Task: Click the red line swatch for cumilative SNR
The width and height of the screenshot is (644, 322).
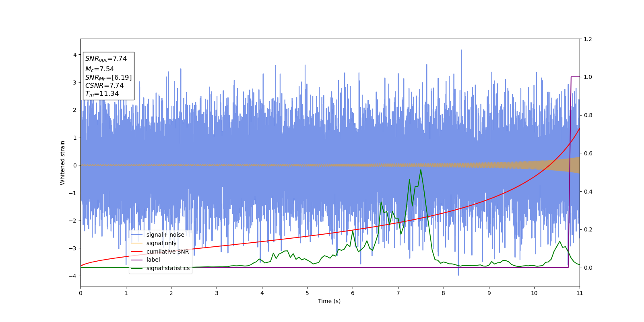Action: (x=137, y=252)
